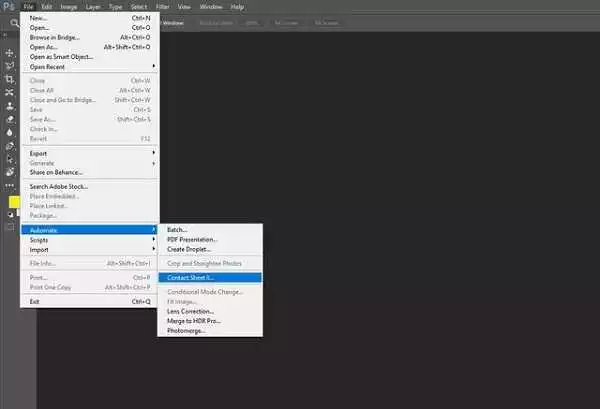Click the Photoshop Ps logo

(x=9, y=6)
